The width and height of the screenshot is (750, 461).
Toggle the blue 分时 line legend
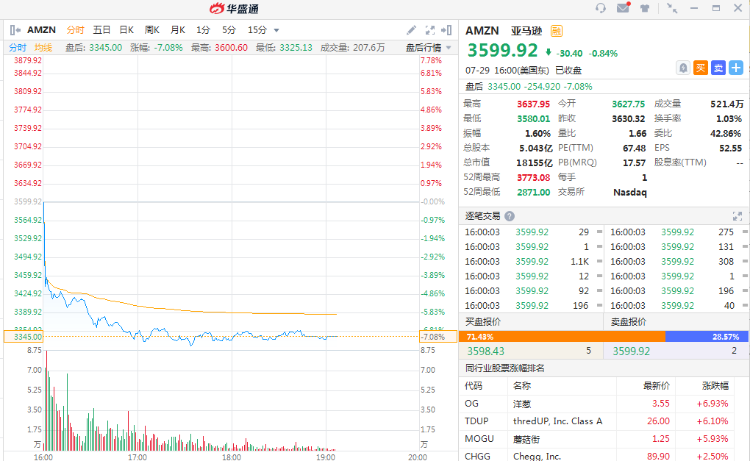tap(17, 47)
